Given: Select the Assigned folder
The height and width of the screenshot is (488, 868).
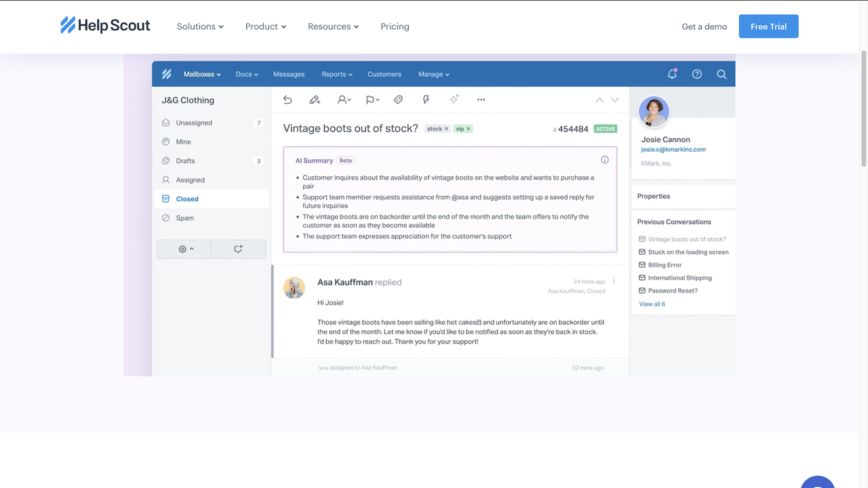Looking at the screenshot, I should 212,180.
